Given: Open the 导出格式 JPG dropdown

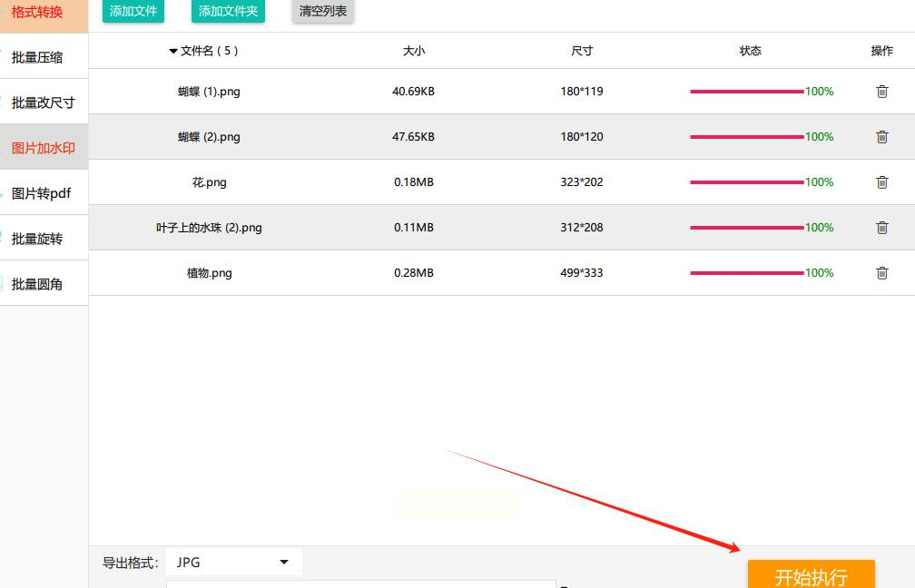Looking at the screenshot, I should point(234,562).
